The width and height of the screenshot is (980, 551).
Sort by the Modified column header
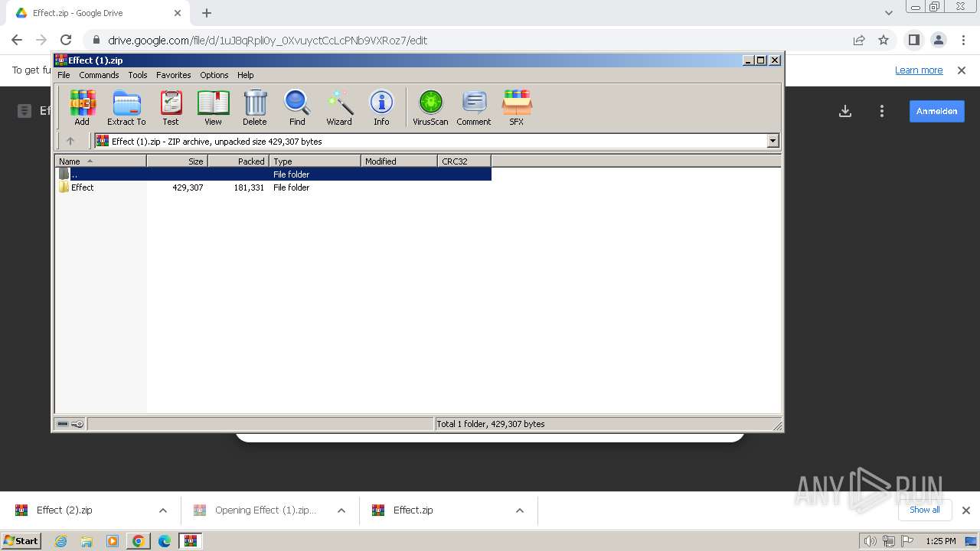coord(399,161)
